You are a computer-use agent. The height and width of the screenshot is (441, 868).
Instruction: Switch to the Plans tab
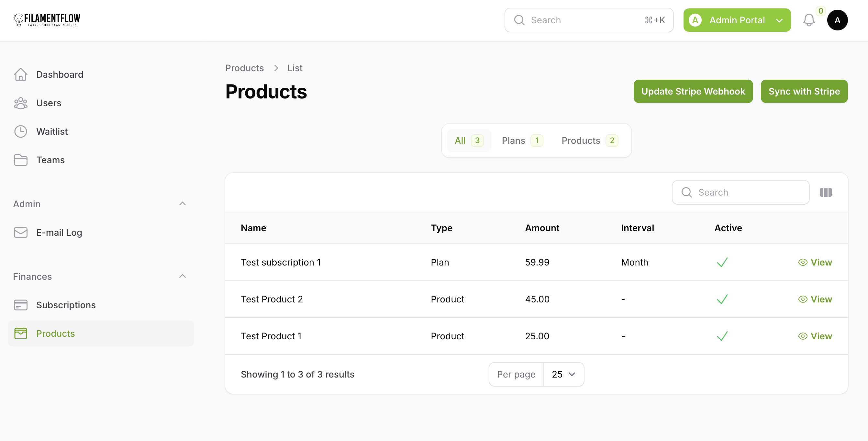tap(521, 141)
